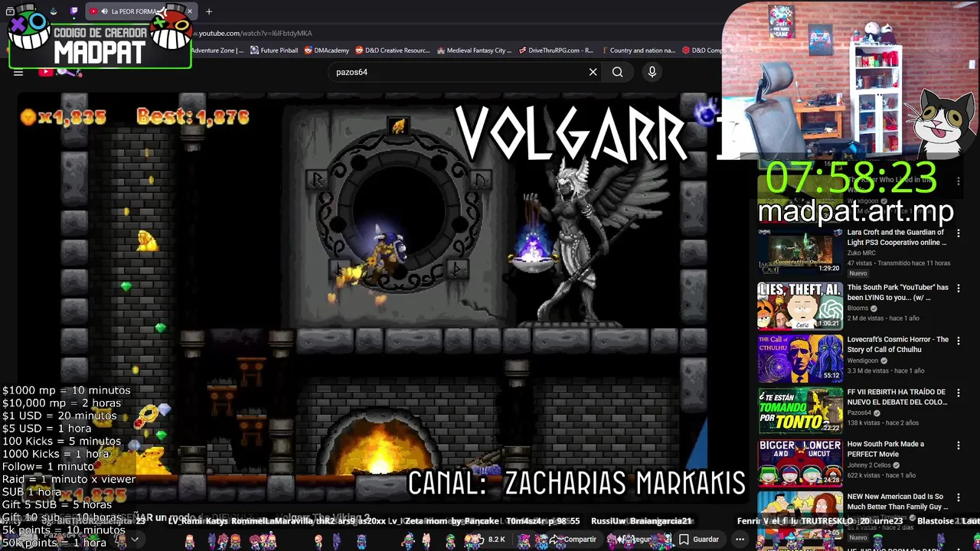Open the Call of Cthulhu video thumbnail
This screenshot has height=551, width=980.
(800, 358)
